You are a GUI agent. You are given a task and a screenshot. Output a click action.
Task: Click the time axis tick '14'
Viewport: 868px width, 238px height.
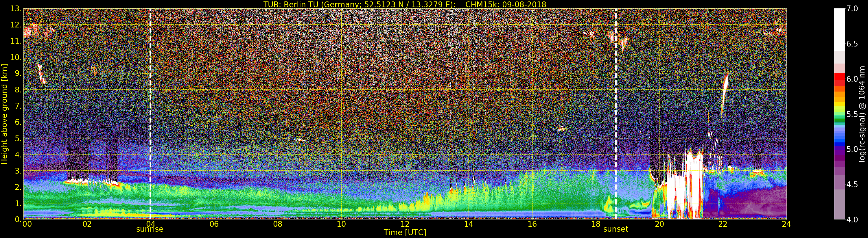[x=468, y=224]
